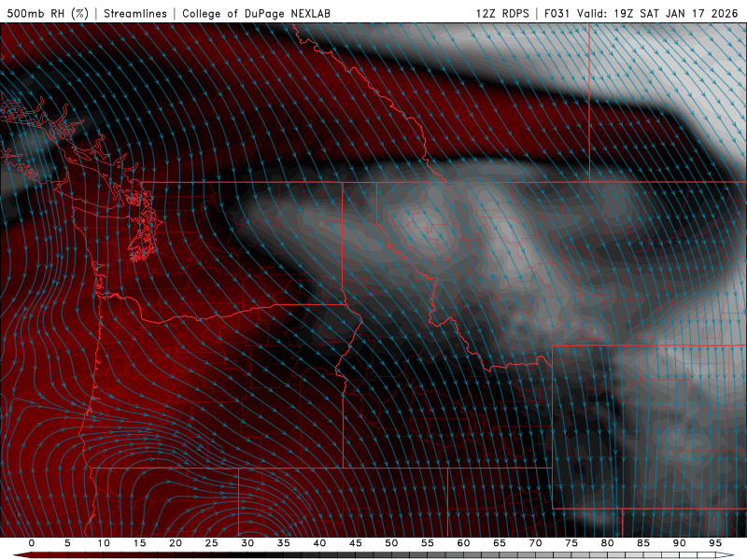Screen dimensions: 747x560
Task: Click the "15" colorbar tick label
Action: coord(139,543)
